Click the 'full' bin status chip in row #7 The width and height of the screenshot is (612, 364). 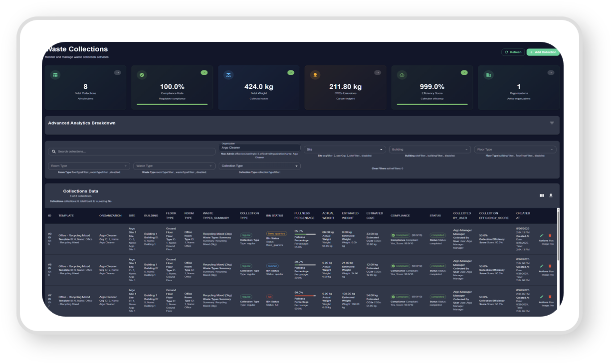270,297
